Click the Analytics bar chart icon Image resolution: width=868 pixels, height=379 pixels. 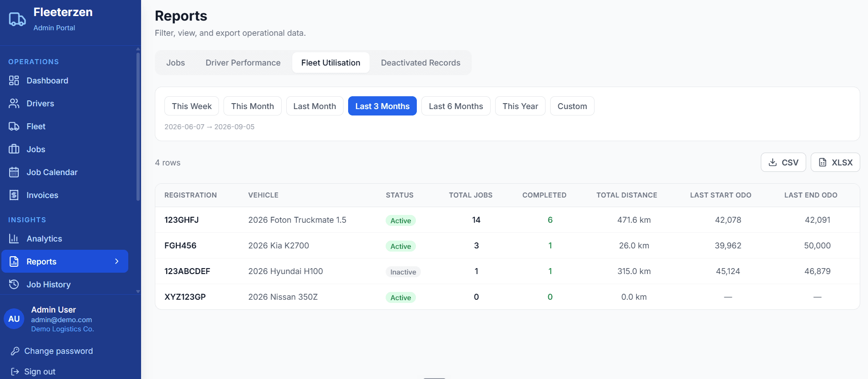click(14, 239)
